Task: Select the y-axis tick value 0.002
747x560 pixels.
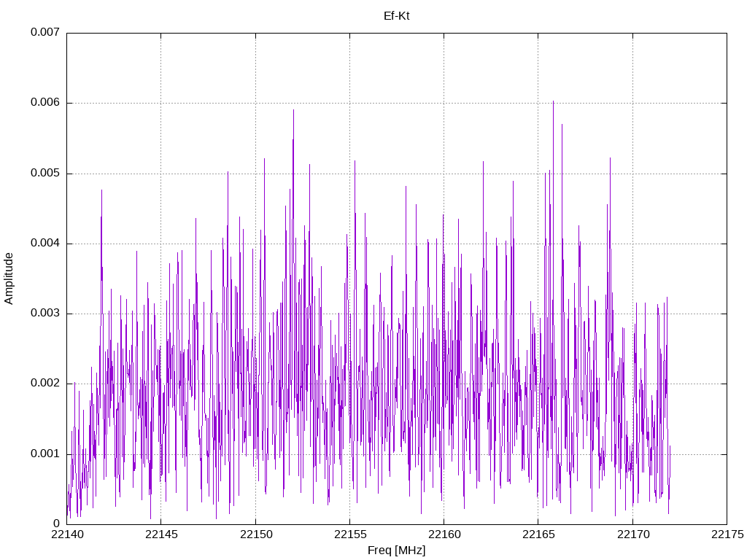Action: click(45, 384)
